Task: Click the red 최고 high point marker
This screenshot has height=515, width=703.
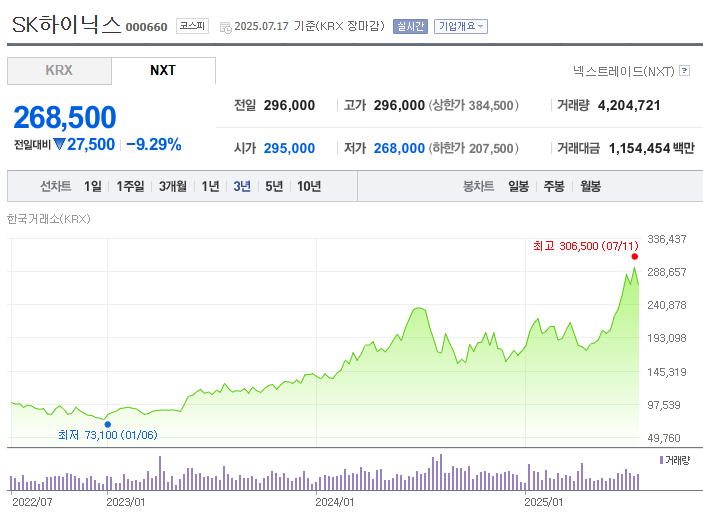Action: (x=634, y=256)
